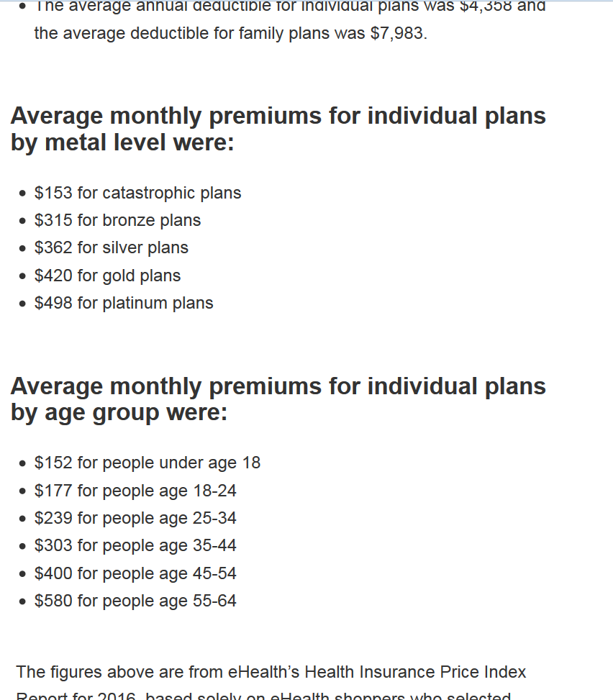
Task: Click the bullet beside under age 18
Action: click(23, 464)
